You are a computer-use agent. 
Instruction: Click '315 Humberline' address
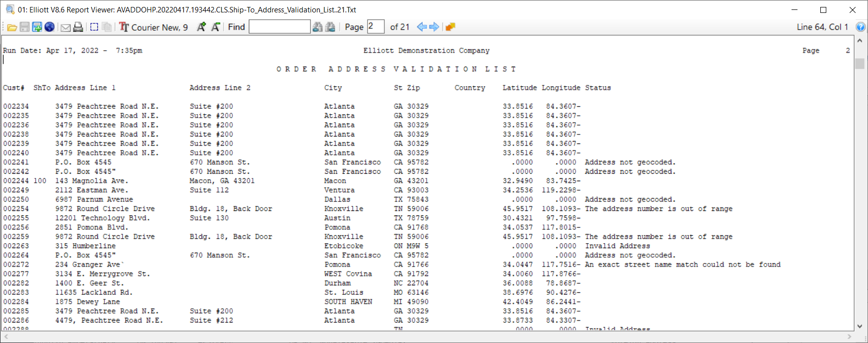click(x=85, y=246)
